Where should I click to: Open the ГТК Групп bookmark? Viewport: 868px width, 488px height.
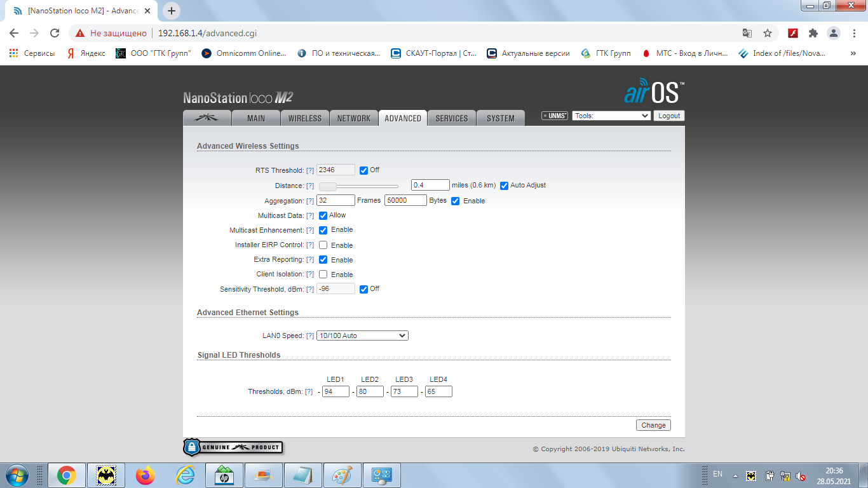pos(606,53)
